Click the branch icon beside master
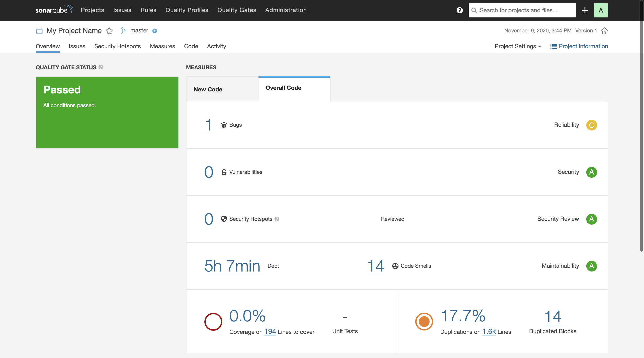This screenshot has width=644, height=358. pos(123,31)
